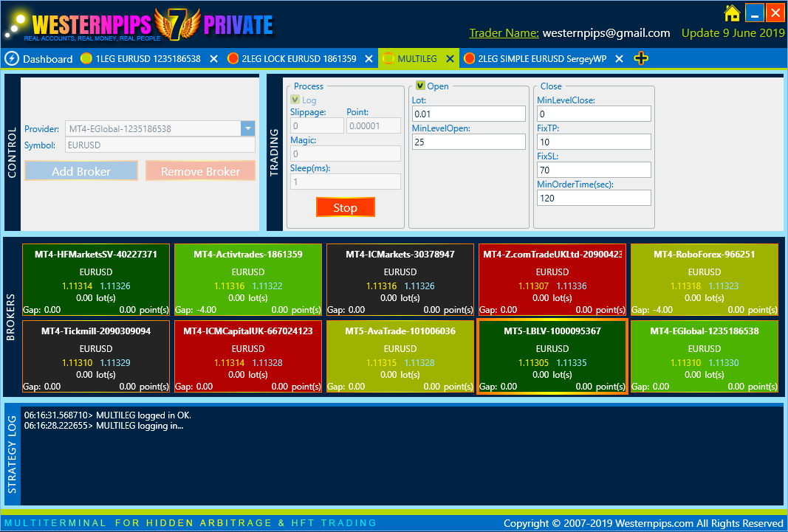788x532 pixels.
Task: Click the 'Update 9 June 2019' text
Action: [733, 33]
